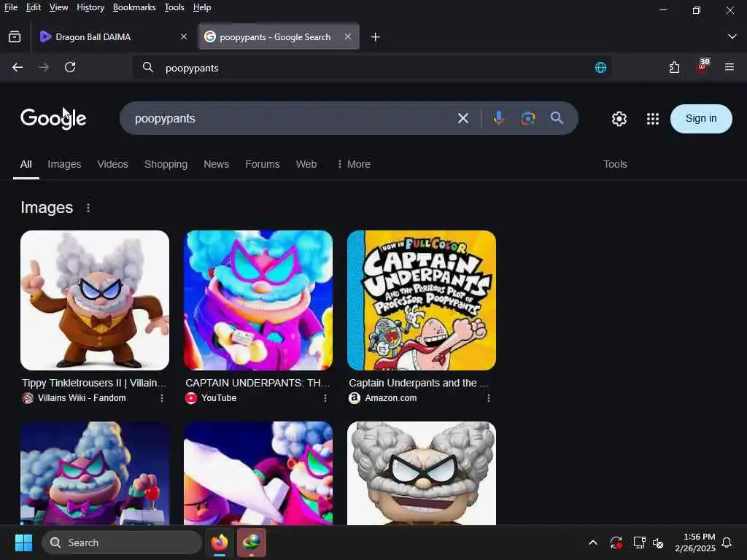Viewport: 747px width, 560px height.
Task: Open the View menu
Action: [58, 7]
